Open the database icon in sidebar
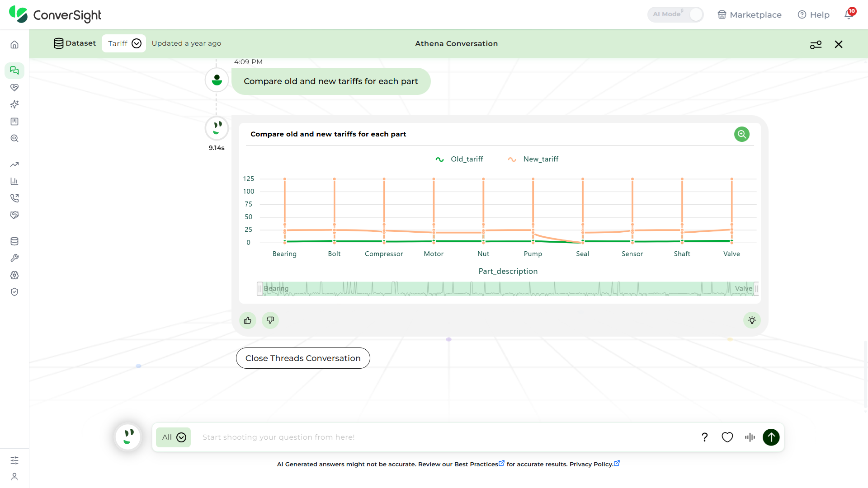Screen dimensions: 868x488 tap(14, 241)
